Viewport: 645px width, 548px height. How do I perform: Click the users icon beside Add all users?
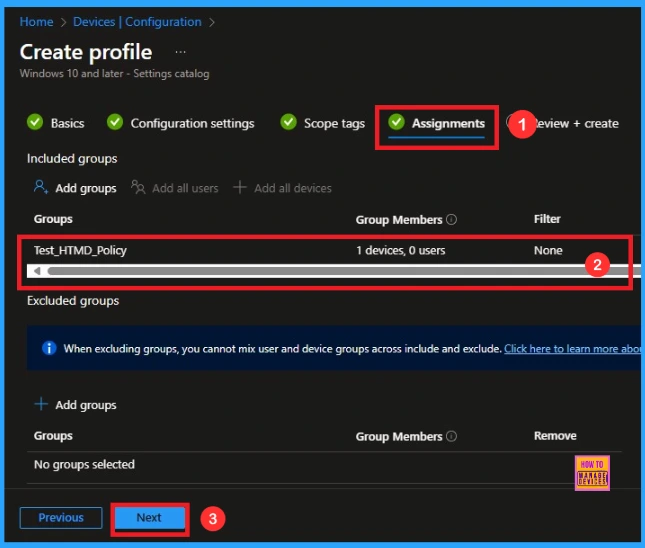138,187
